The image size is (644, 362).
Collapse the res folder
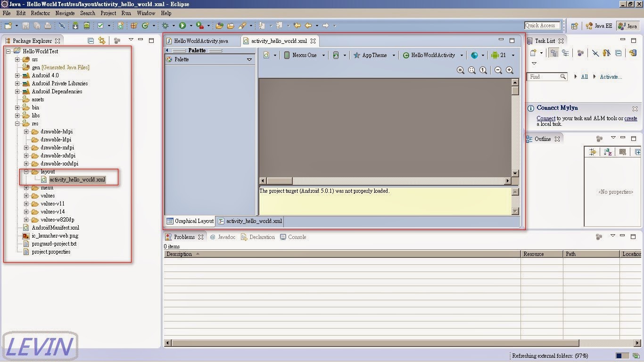tap(17, 123)
